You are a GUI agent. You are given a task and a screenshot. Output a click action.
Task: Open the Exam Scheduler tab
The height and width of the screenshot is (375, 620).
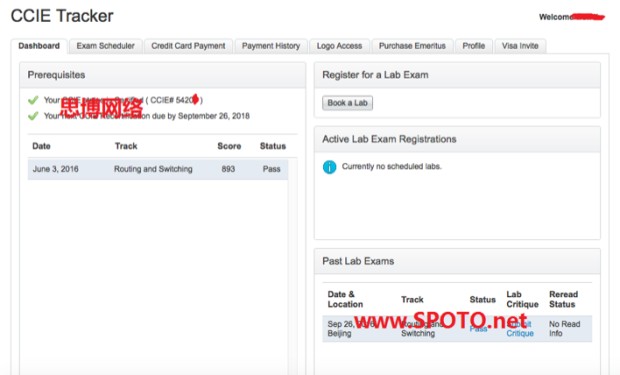106,46
